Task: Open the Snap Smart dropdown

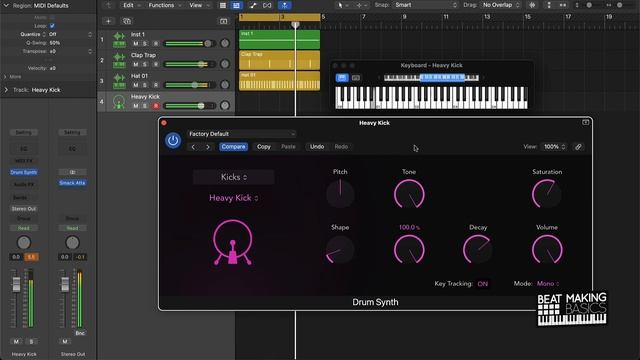Action: click(x=426, y=5)
